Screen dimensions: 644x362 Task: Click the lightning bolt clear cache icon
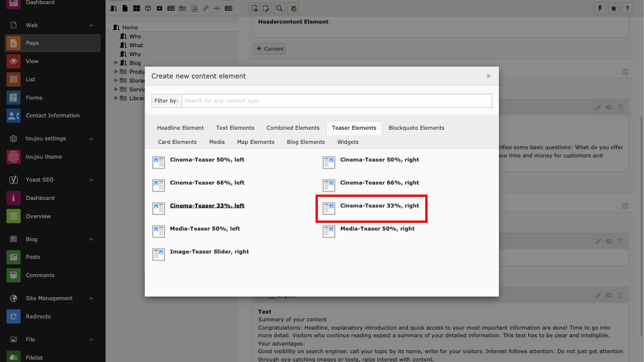click(x=601, y=8)
